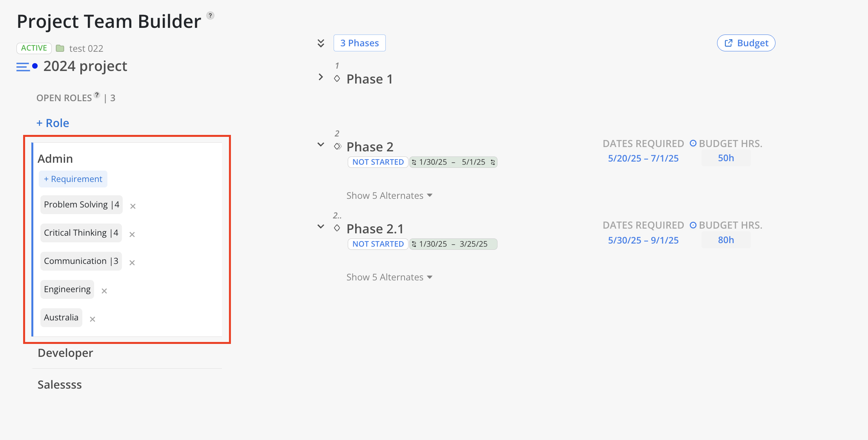868x440 pixels.
Task: Remove the Australia requirement tag
Action: (x=93, y=319)
